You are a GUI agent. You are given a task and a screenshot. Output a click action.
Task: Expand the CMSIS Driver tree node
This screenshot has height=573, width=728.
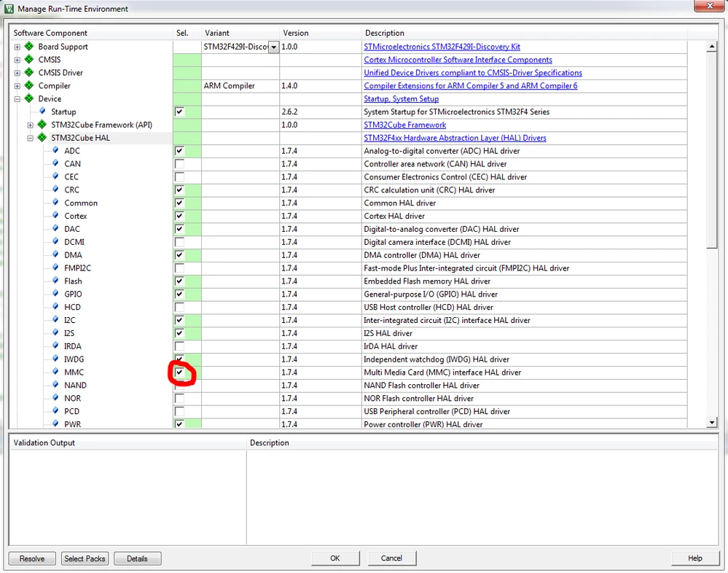pyautogui.click(x=17, y=73)
